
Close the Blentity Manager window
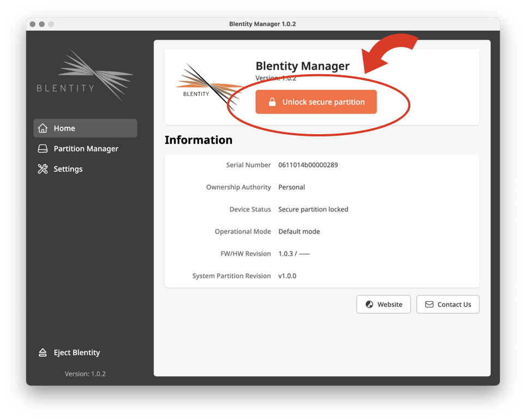(33, 24)
